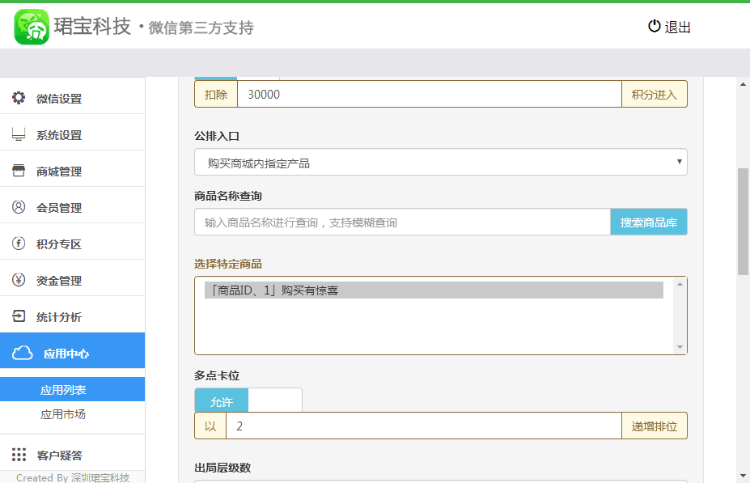
Task: Toggle 多点卡位 允许 switch
Action: click(x=221, y=400)
